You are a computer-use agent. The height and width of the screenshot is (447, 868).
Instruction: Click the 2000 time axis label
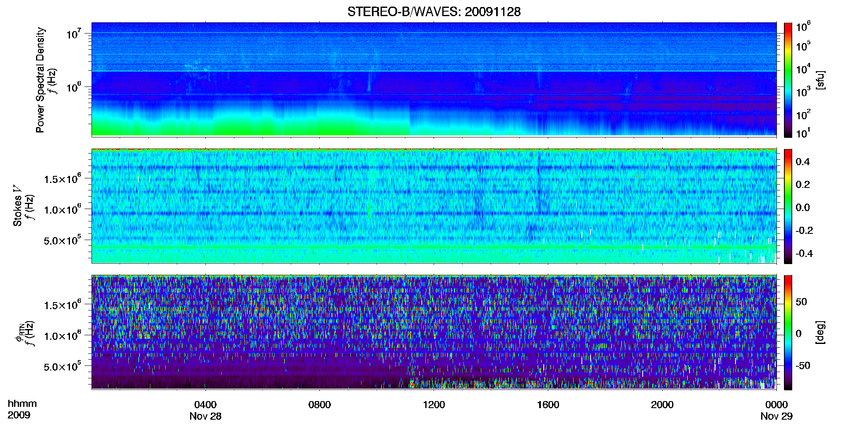point(662,405)
